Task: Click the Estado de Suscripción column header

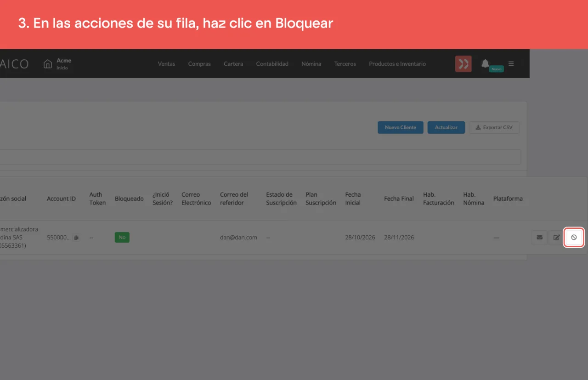Action: tap(281, 199)
